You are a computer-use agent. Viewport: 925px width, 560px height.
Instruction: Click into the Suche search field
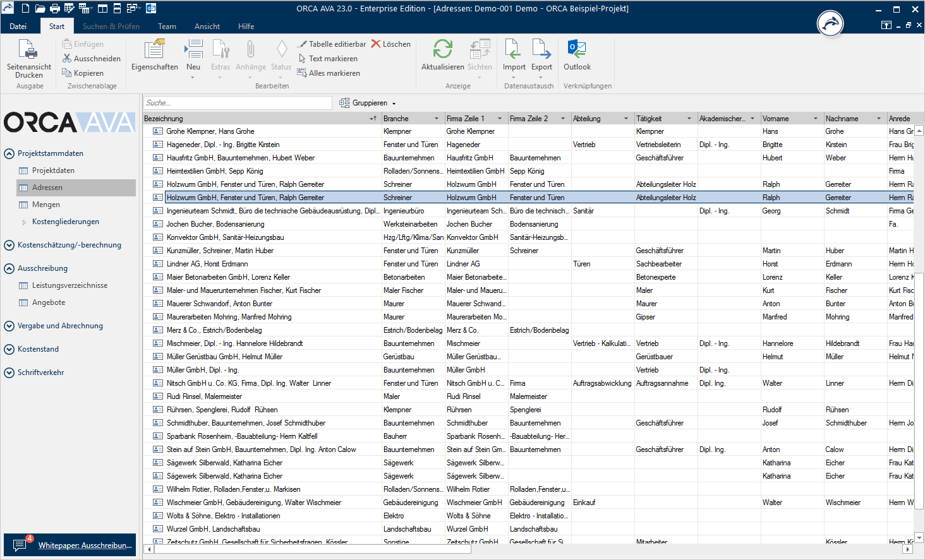point(237,103)
